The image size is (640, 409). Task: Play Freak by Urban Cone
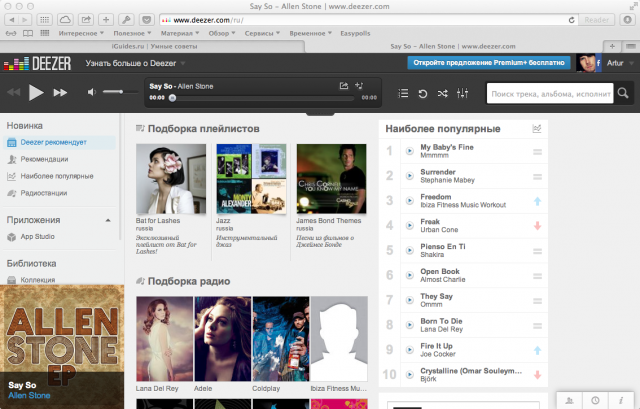click(x=409, y=226)
